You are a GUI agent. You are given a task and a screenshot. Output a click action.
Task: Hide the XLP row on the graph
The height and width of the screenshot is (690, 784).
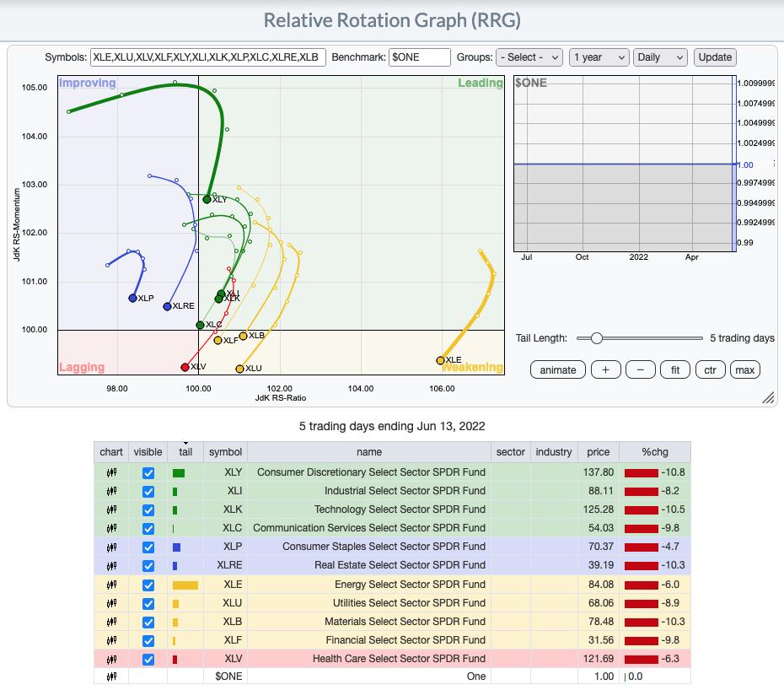point(148,547)
